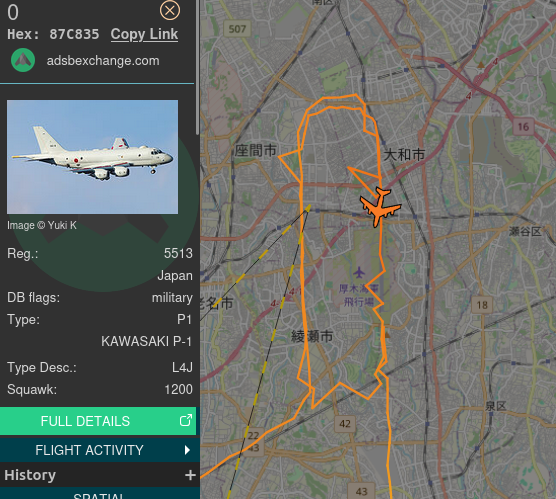Image resolution: width=556 pixels, height=499 pixels.
Task: Click the route 507 shield on map
Action: pos(237,29)
